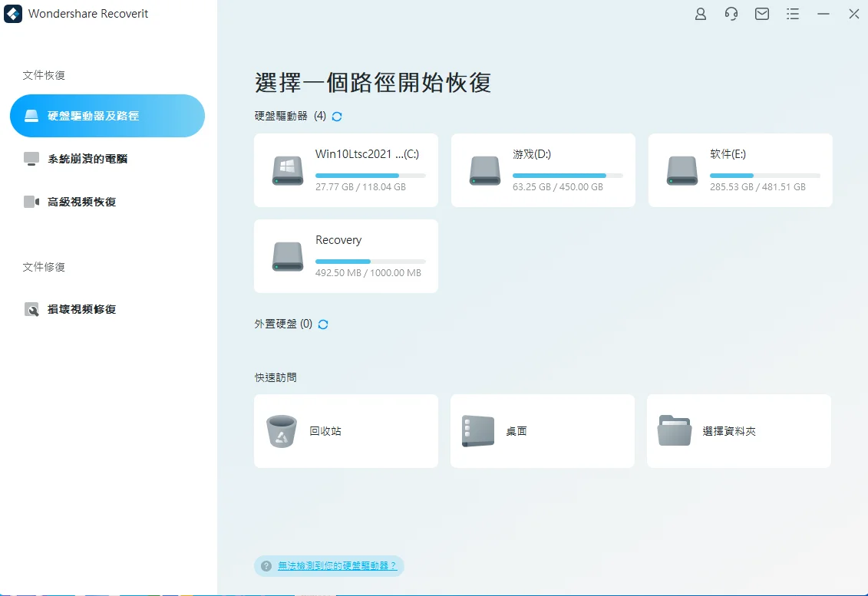Image resolution: width=868 pixels, height=596 pixels.
Task: Click the headset support icon
Action: point(731,14)
